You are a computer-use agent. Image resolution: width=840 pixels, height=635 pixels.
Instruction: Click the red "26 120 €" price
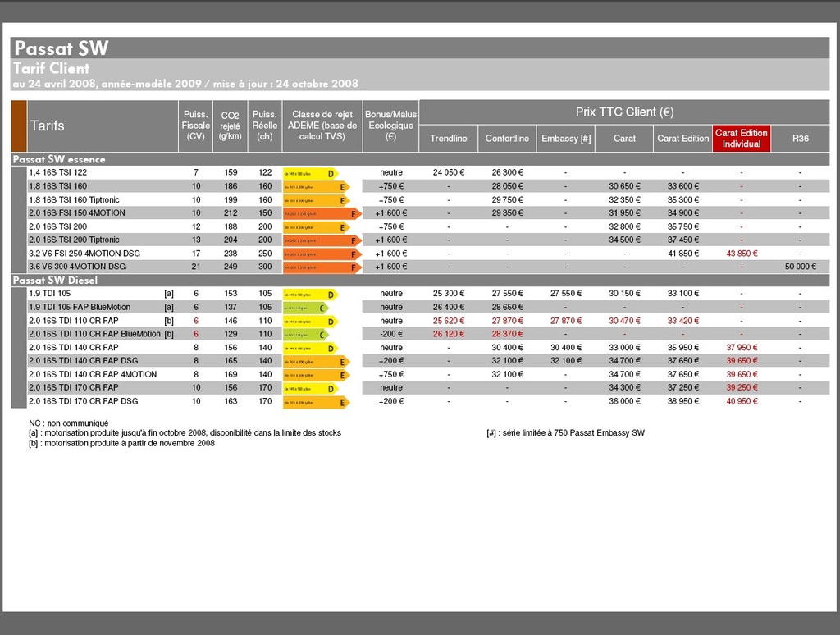tap(449, 334)
